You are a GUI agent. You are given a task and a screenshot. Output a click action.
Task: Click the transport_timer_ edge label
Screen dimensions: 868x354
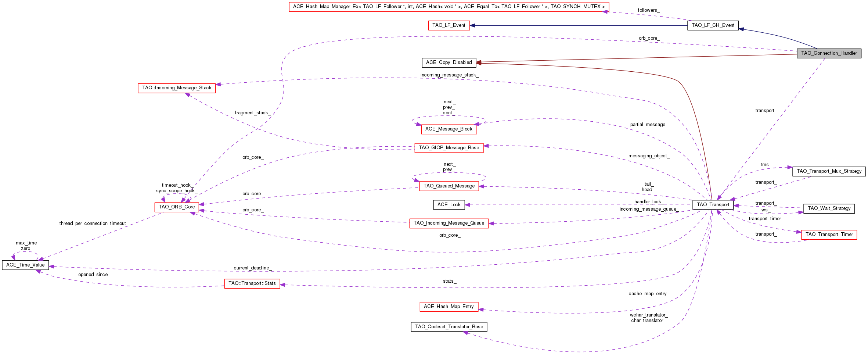(x=766, y=219)
